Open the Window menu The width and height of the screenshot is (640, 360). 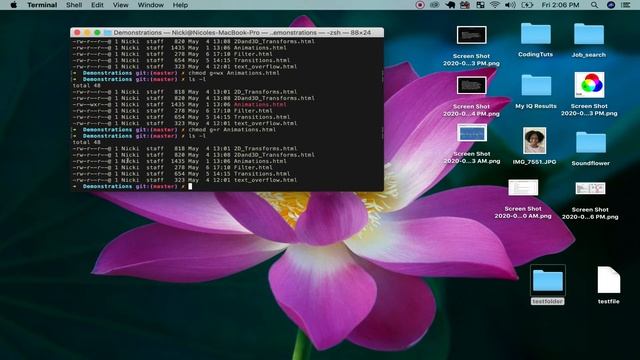[x=151, y=5]
